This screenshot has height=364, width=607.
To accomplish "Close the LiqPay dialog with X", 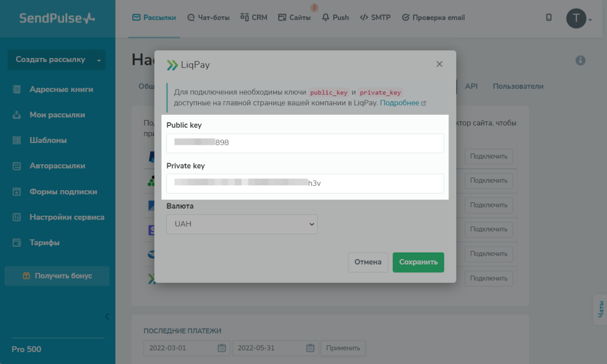I will click(x=439, y=64).
